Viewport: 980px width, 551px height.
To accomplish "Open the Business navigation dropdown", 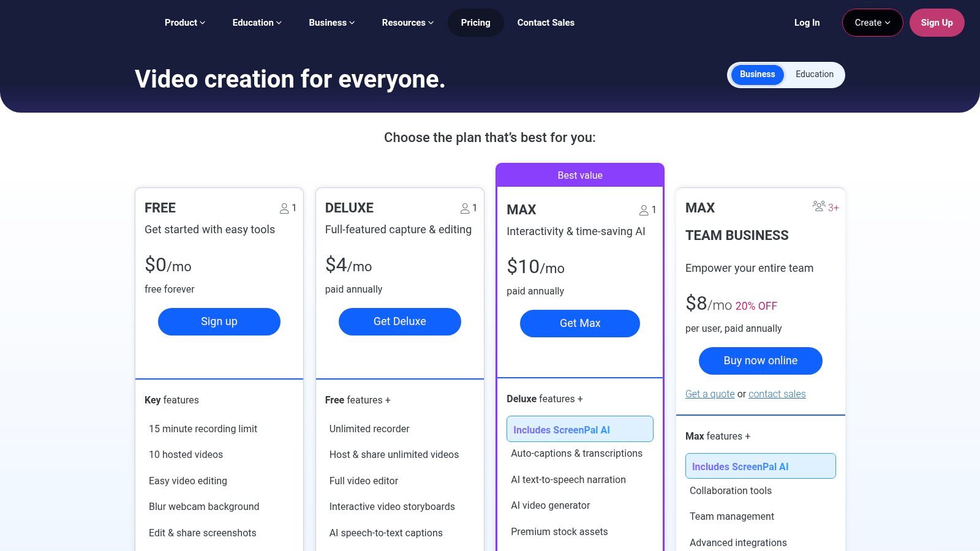I will tap(331, 23).
